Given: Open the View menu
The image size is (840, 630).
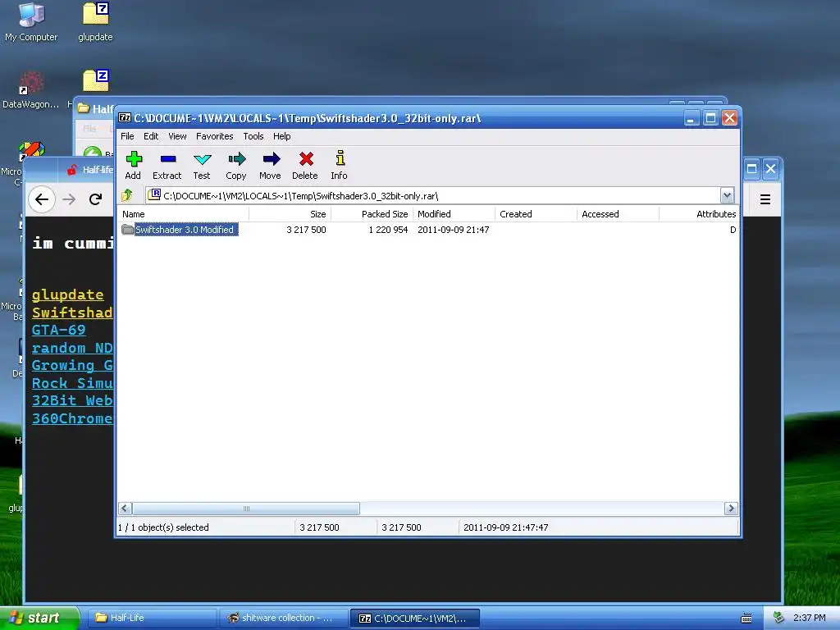Looking at the screenshot, I should tap(177, 136).
